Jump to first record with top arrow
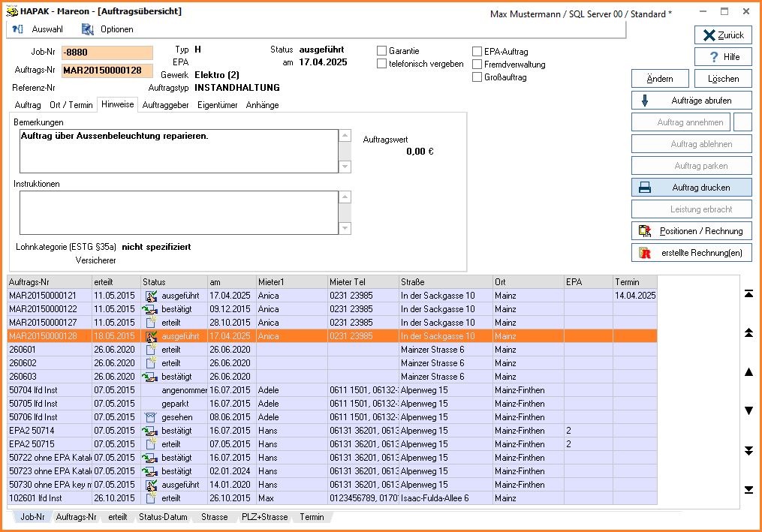The image size is (762, 532). [x=748, y=293]
